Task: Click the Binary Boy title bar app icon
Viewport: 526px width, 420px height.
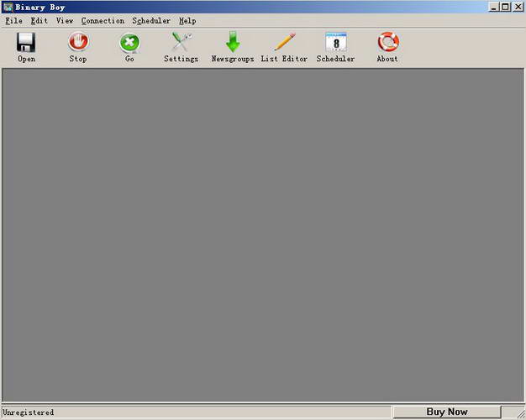Action: pyautogui.click(x=8, y=7)
